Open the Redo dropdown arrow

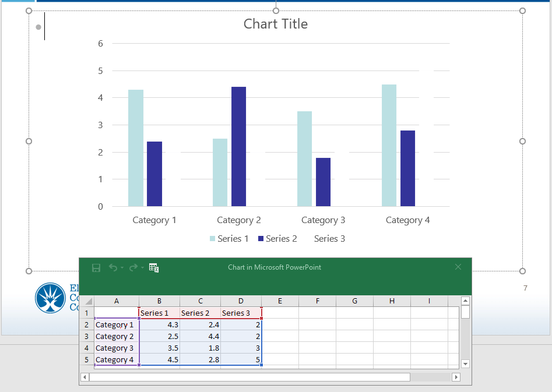[x=143, y=268]
